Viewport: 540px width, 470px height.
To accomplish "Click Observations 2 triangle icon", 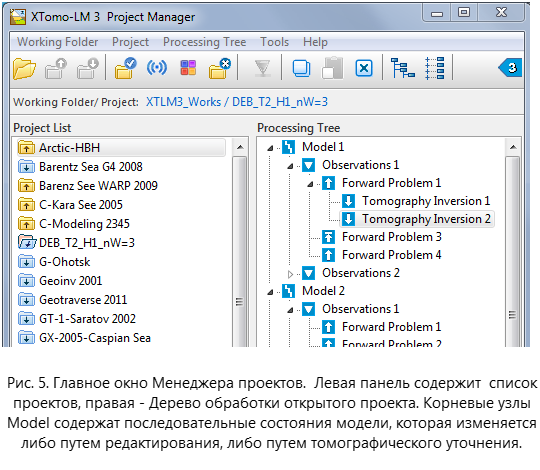I will (x=308, y=273).
